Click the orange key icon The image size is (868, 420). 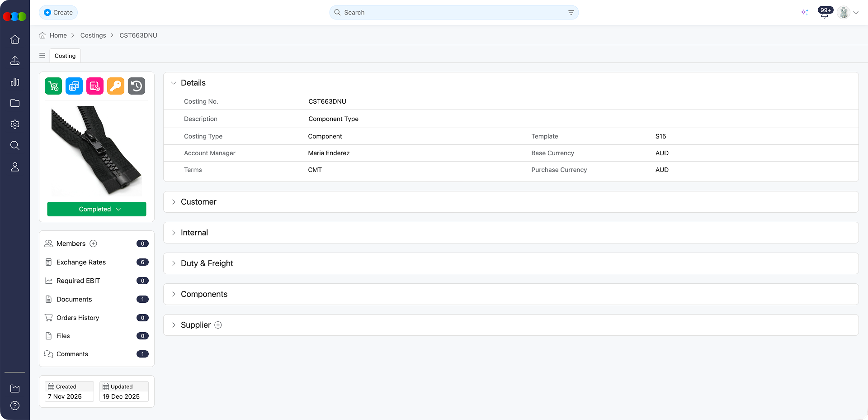tap(116, 86)
